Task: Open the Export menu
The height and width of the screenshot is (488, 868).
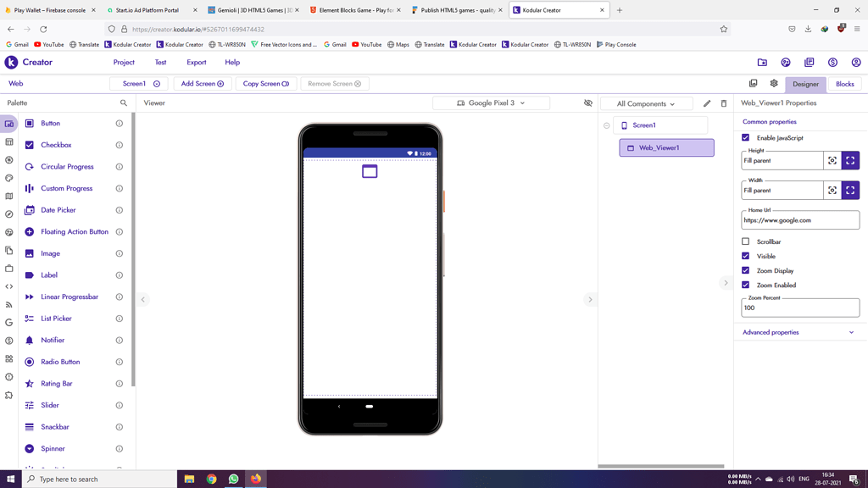Action: [x=196, y=62]
